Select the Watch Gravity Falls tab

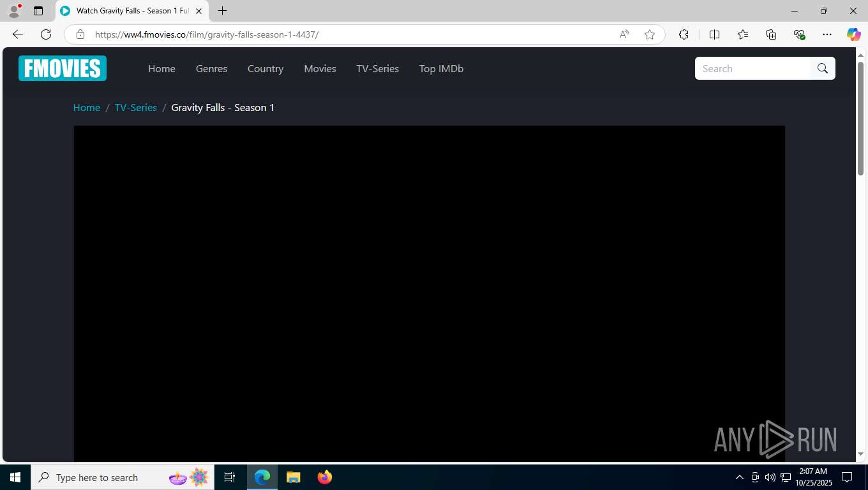click(131, 11)
